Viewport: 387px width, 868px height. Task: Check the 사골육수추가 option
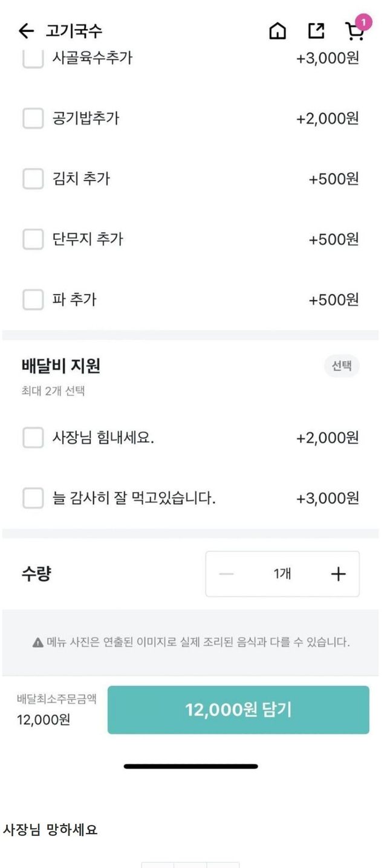[33, 59]
